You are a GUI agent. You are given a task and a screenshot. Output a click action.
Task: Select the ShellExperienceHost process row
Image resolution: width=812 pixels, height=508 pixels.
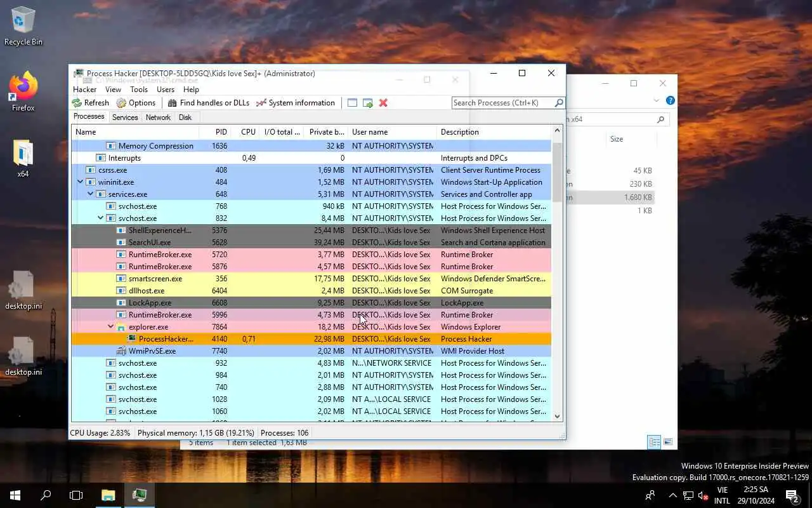pos(311,231)
